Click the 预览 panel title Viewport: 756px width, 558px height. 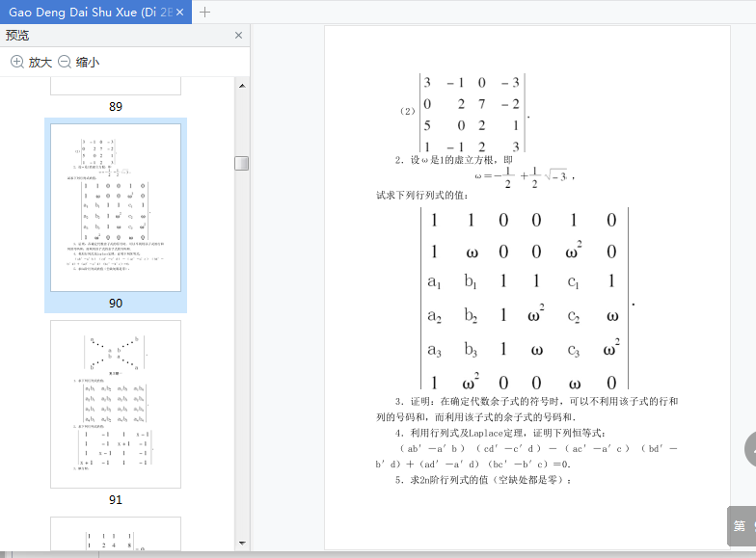[x=17, y=35]
